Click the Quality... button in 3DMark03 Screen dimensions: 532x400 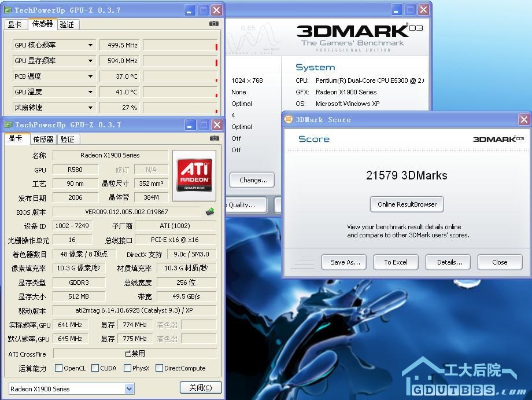click(x=247, y=205)
